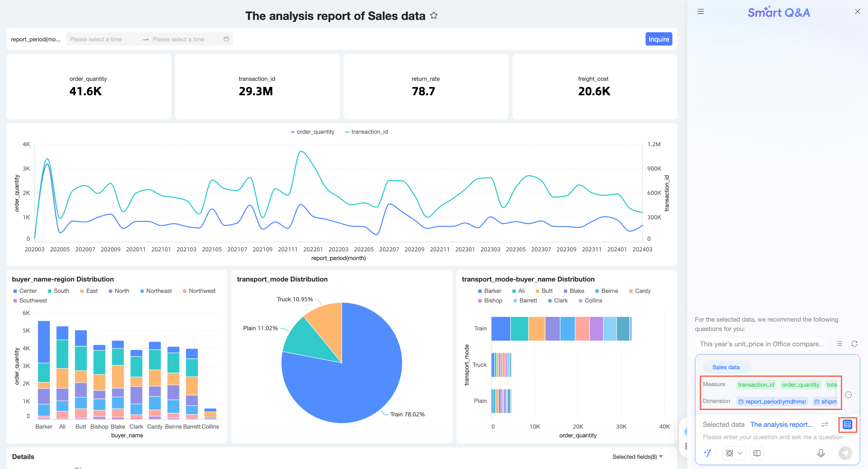The image size is (868, 469).
Task: Click the swap selected data arrows icon
Action: [825, 424]
